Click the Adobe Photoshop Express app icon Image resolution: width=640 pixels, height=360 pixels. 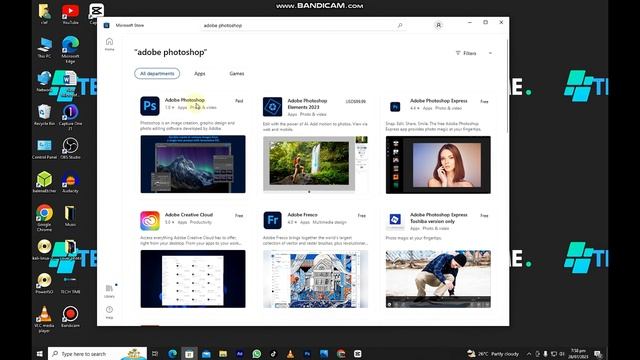click(x=395, y=107)
